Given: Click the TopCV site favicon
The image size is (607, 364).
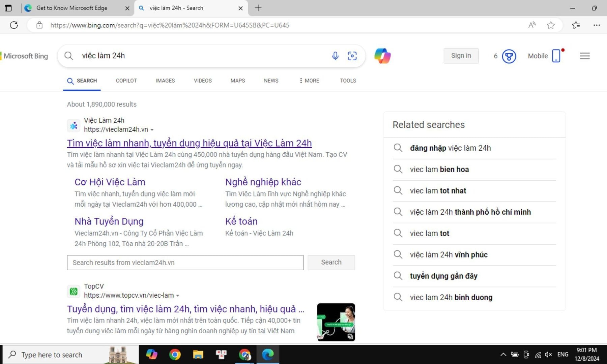Looking at the screenshot, I should click(x=74, y=291).
